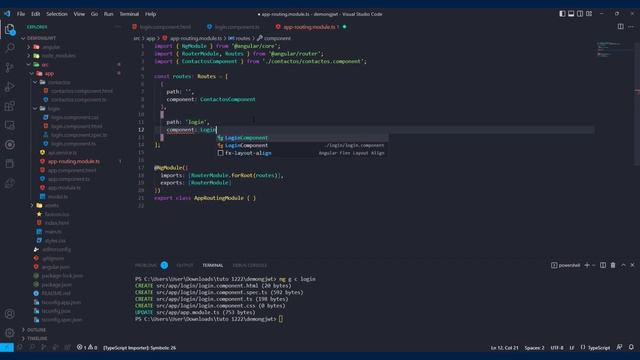Open the Search view in activity bar
The image size is (640, 360).
coord(10,48)
